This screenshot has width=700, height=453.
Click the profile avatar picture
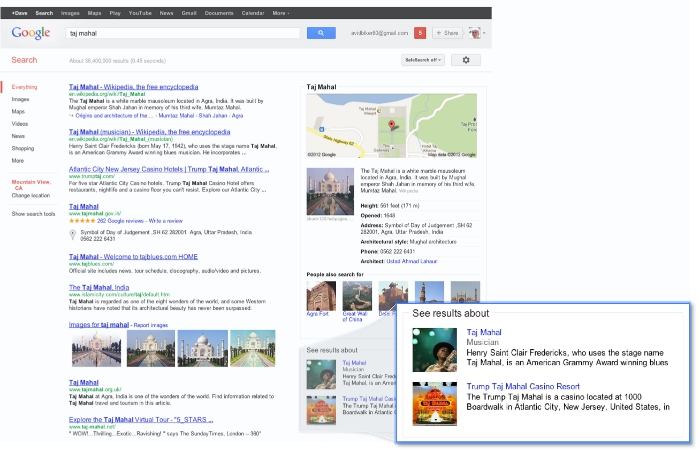point(475,33)
